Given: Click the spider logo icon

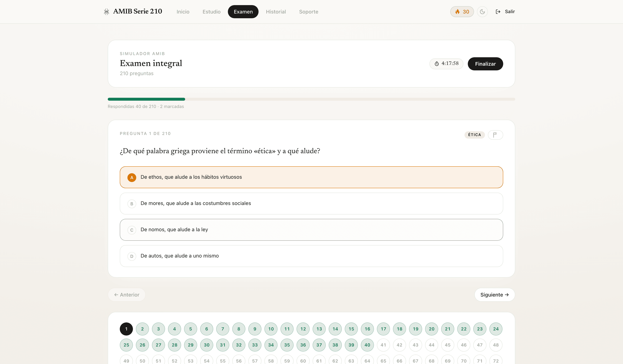Looking at the screenshot, I should 107,12.
